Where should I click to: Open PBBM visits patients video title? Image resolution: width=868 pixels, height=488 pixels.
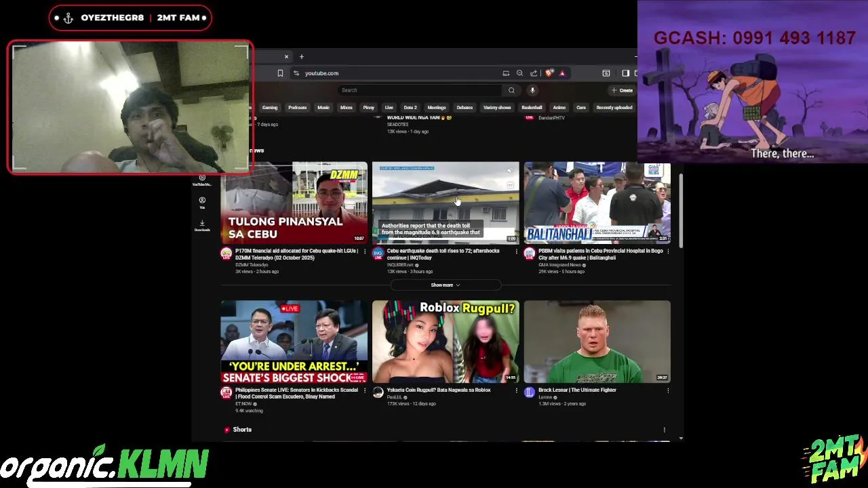[601, 254]
